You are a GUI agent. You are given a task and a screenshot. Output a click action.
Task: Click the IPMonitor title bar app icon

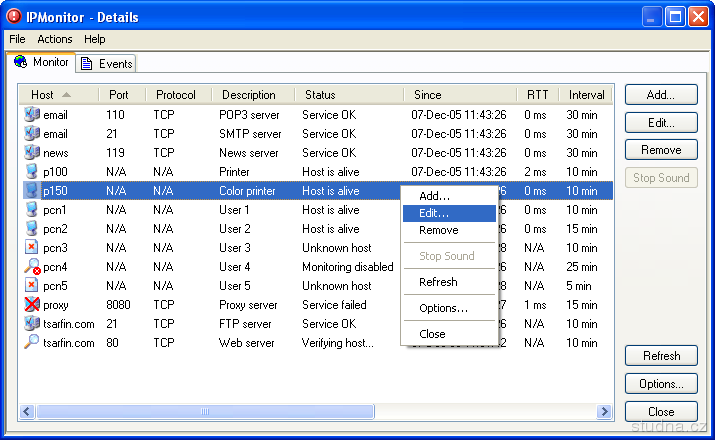click(14, 17)
